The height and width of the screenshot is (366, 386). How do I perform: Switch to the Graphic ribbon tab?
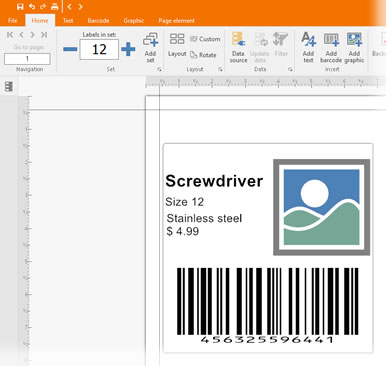click(134, 21)
